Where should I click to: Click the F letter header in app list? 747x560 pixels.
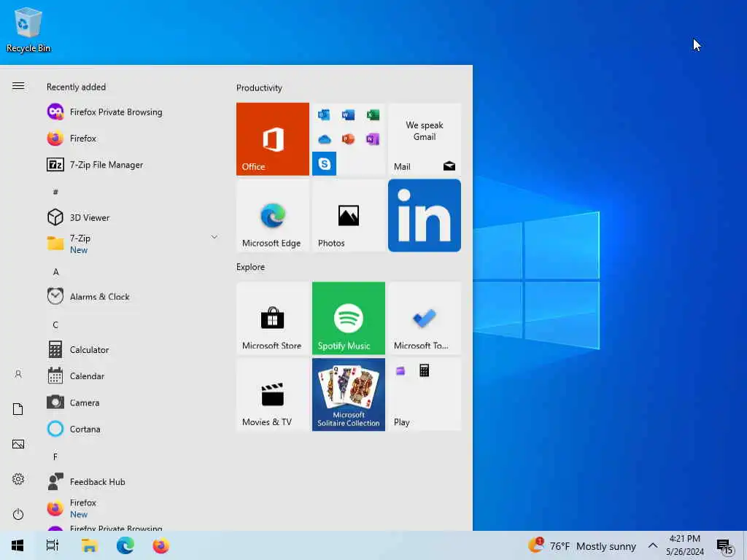55,456
